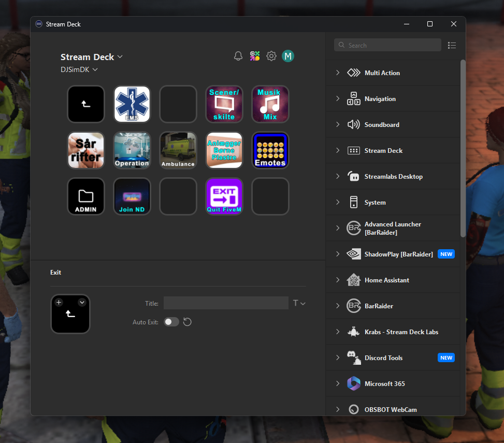Click the BarRaider category icon
Viewport: 504px width, 443px height.
[354, 306]
